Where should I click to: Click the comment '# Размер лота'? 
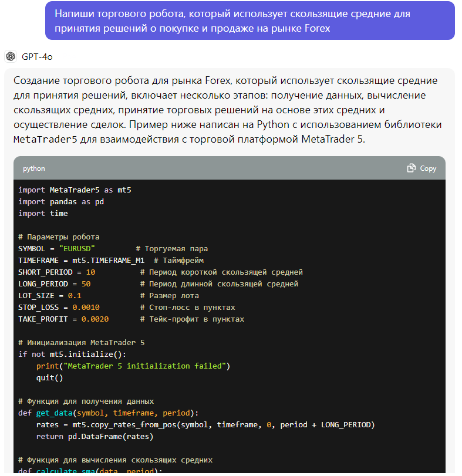click(x=170, y=296)
